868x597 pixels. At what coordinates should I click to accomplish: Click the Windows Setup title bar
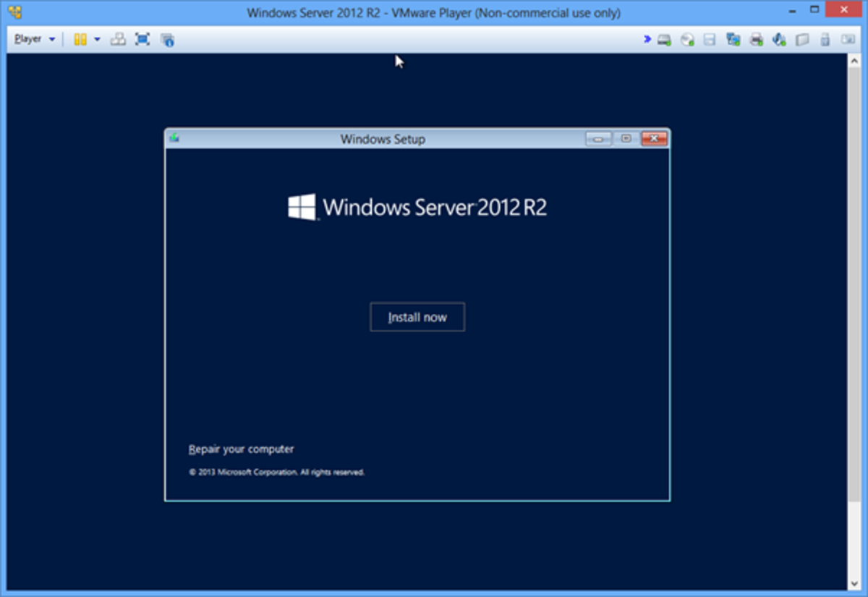coord(383,138)
